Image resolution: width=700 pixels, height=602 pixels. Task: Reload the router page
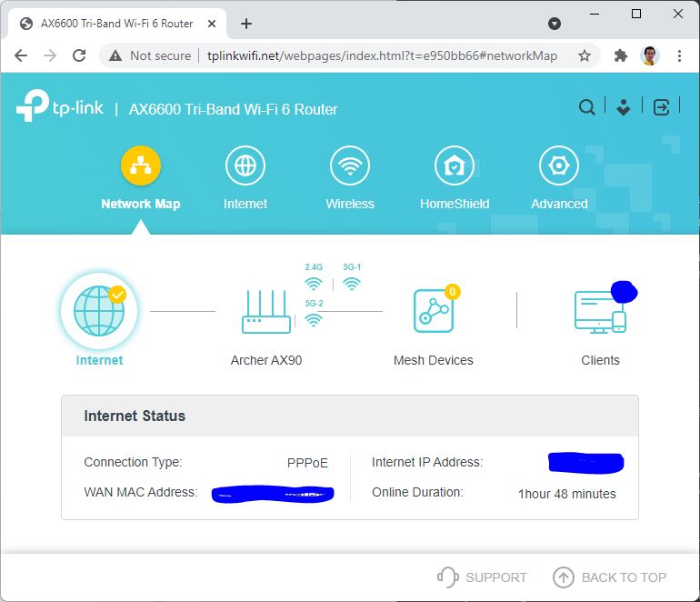click(x=79, y=55)
